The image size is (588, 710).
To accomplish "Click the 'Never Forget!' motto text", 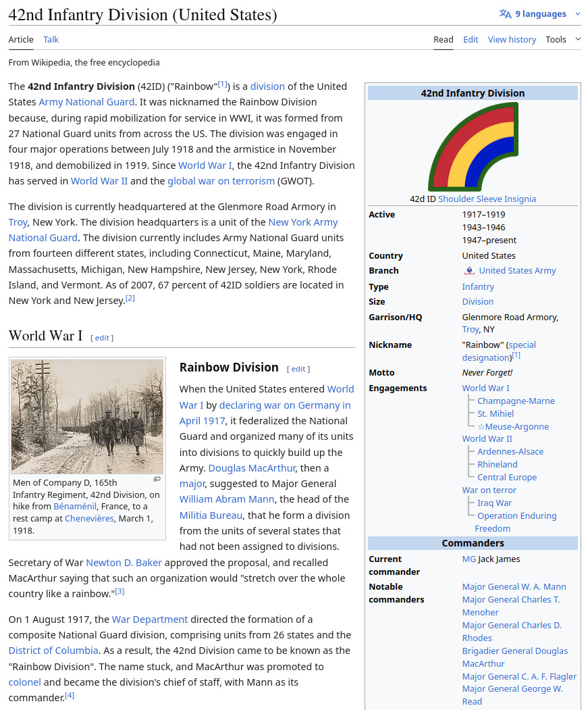I will tap(487, 373).
